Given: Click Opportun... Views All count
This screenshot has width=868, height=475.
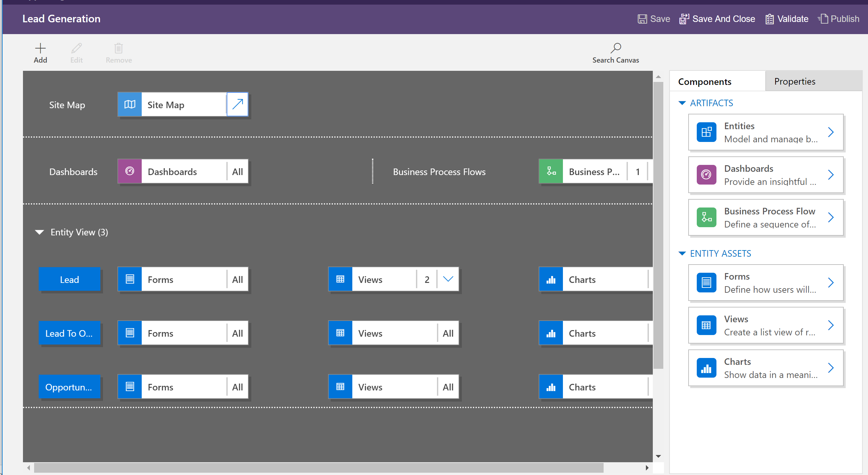Looking at the screenshot, I should click(x=448, y=387).
